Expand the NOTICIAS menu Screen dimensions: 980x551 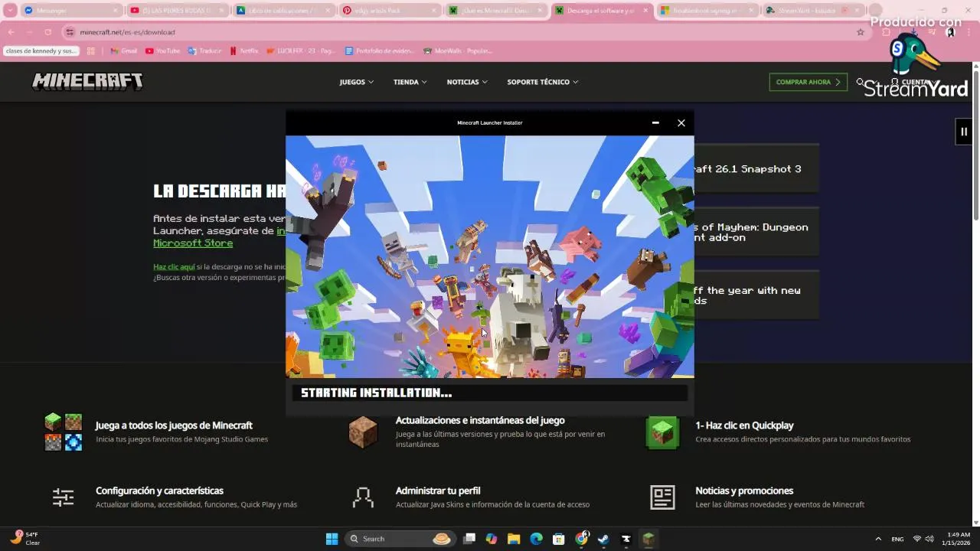point(467,82)
